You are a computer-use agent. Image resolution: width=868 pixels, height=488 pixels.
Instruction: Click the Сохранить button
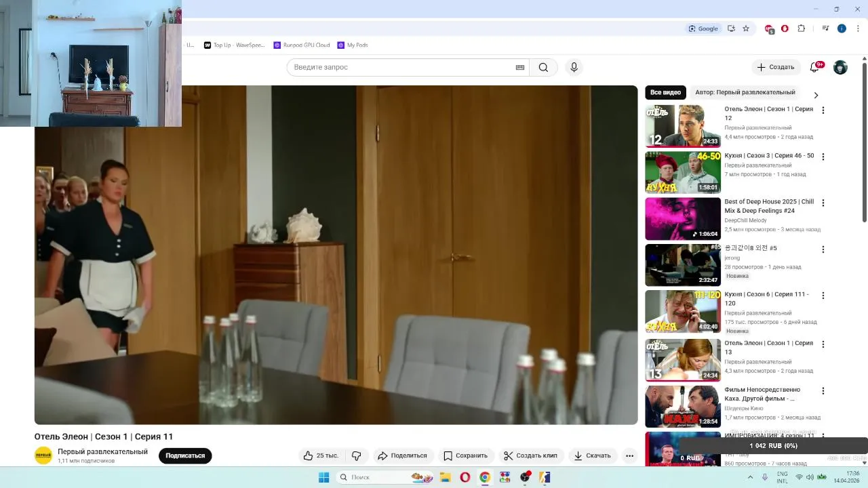(x=465, y=455)
